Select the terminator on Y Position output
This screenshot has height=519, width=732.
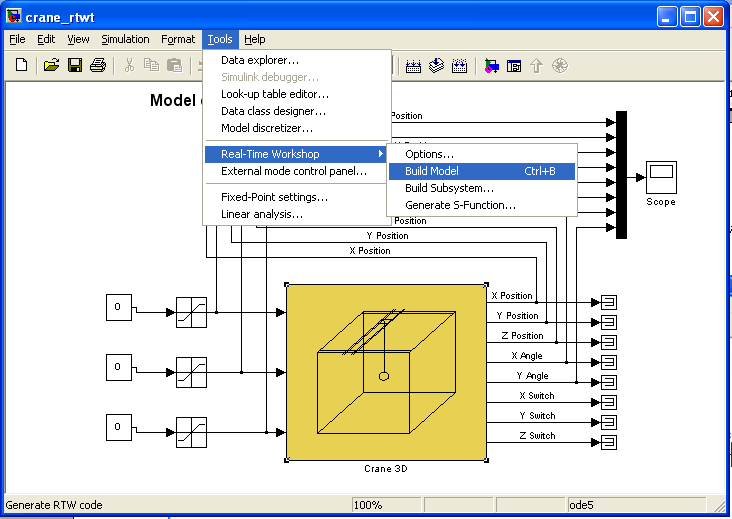coord(609,323)
